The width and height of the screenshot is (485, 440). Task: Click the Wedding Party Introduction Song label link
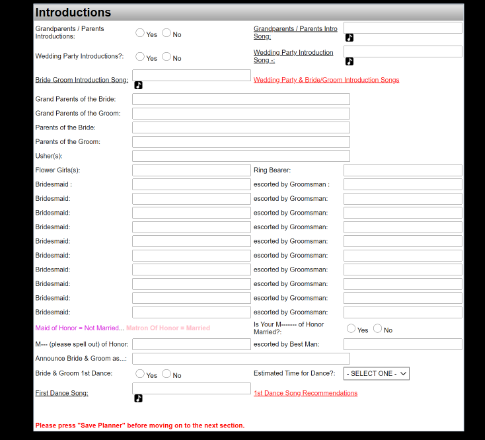tap(293, 56)
